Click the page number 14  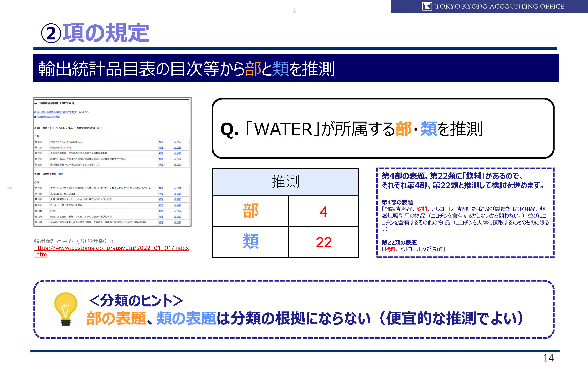click(548, 358)
